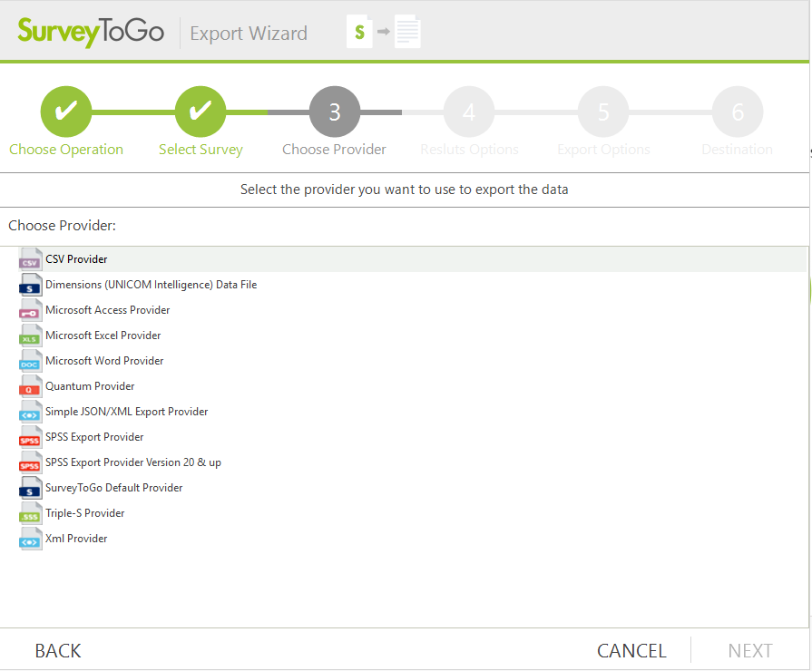Pick Microsoft Word Provider
Image resolution: width=812 pixels, height=671 pixels.
click(104, 361)
